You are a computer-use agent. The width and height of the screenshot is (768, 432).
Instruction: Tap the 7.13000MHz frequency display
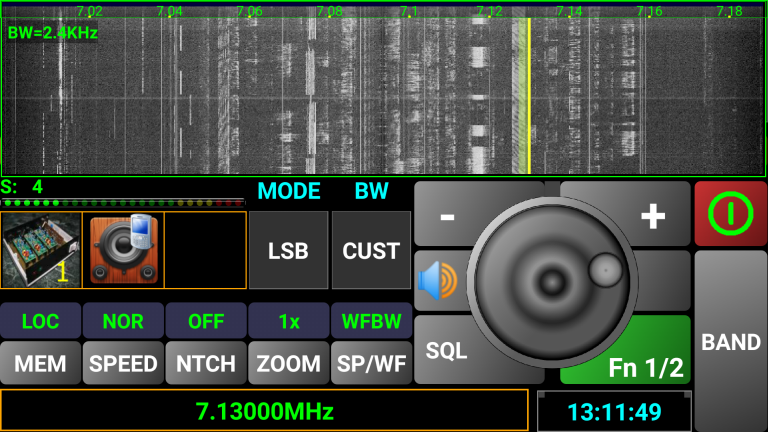click(x=264, y=411)
